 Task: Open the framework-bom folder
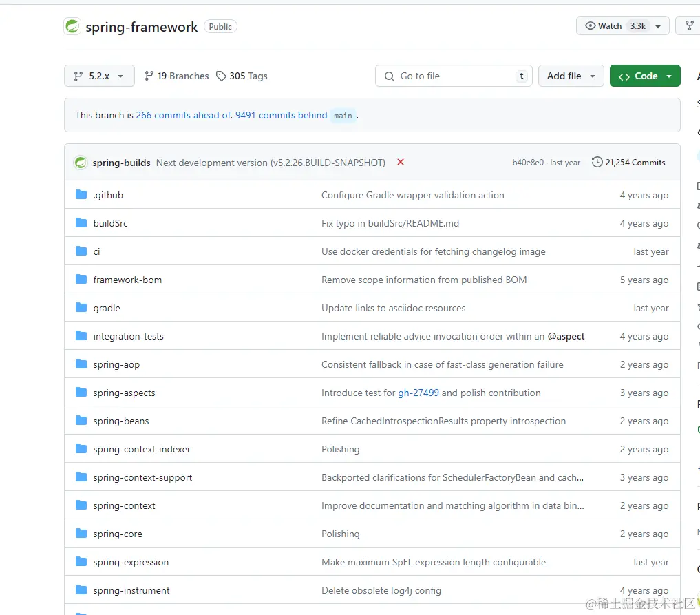(127, 280)
